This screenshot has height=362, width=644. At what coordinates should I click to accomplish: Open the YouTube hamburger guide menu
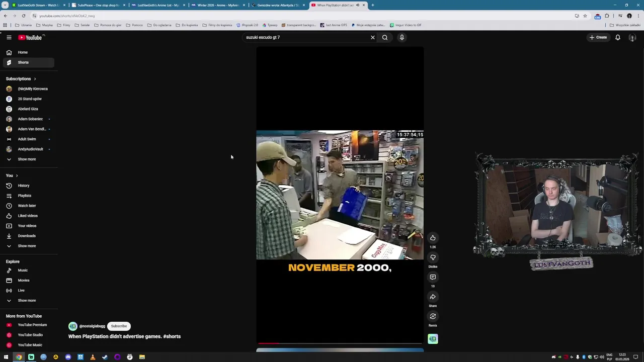(9, 37)
